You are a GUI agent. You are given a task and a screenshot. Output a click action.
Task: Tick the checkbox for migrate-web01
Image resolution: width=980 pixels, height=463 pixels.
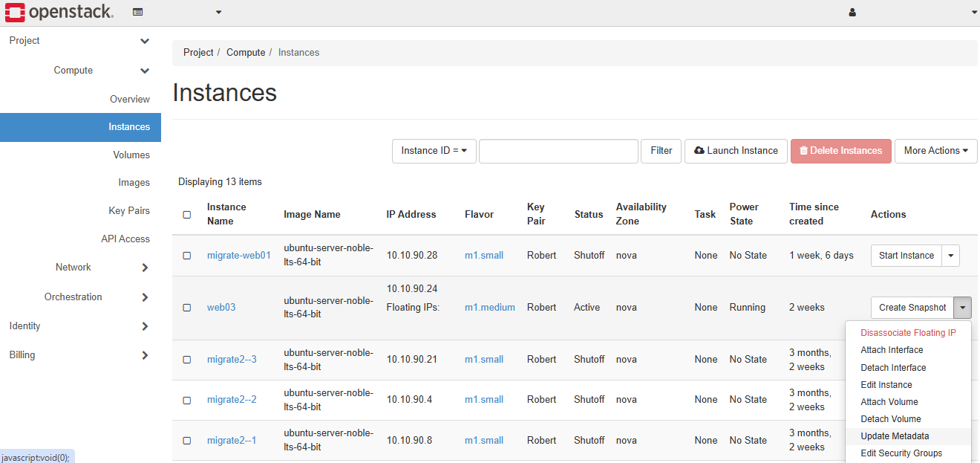click(x=187, y=256)
